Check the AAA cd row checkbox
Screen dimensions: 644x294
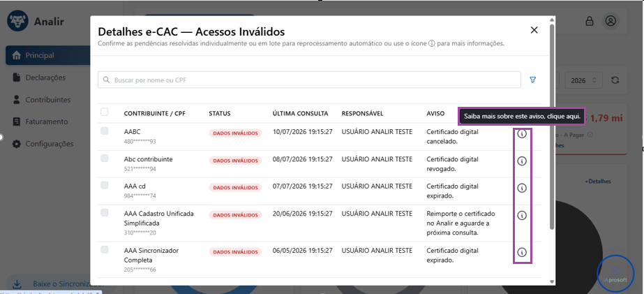point(105,185)
